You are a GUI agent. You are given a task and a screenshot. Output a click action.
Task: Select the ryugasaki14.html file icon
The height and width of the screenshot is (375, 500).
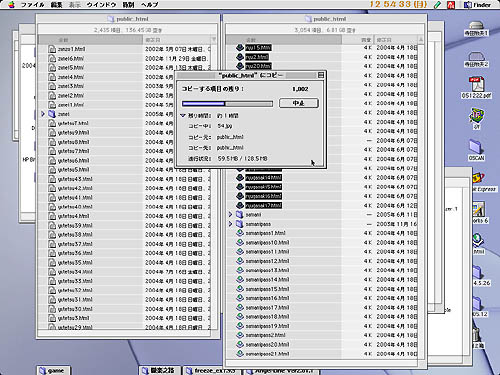(240, 177)
